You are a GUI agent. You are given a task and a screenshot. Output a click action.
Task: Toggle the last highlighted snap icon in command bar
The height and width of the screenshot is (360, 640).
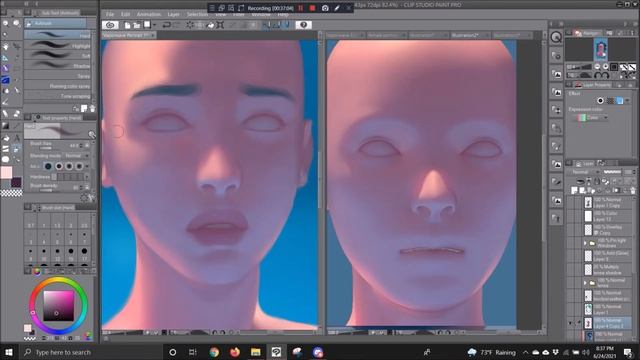click(x=287, y=25)
